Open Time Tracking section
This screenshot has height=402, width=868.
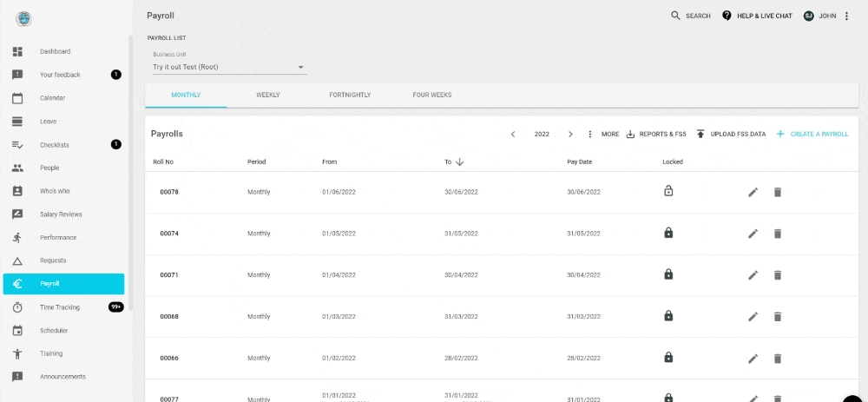pos(63,307)
